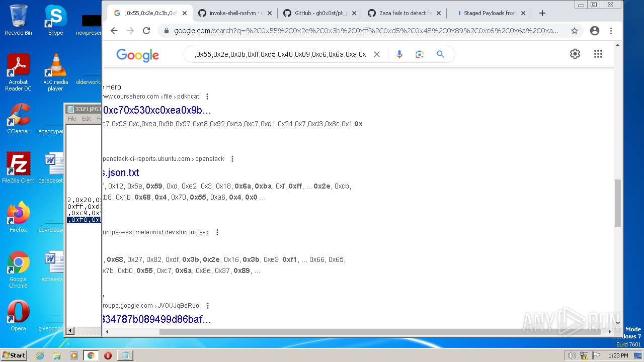Image resolution: width=644 pixels, height=362 pixels.
Task: Open the Edit menu in Notepad
Action: pos(87,119)
